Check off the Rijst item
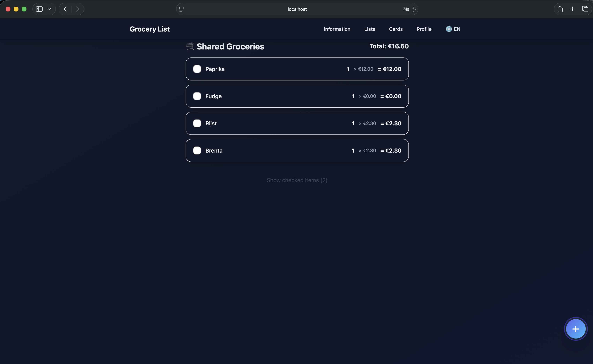Screen dimensions: 593x364 coord(197,123)
